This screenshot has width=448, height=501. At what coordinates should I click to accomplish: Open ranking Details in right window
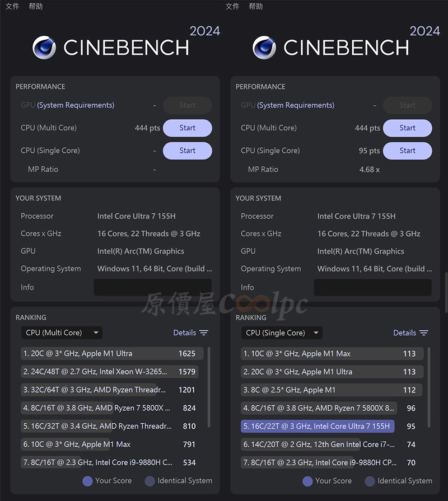(x=404, y=333)
